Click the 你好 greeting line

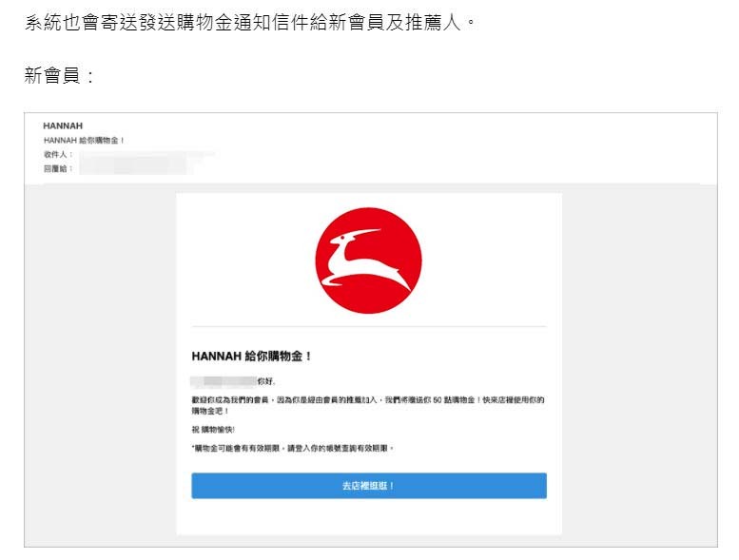coord(233,381)
